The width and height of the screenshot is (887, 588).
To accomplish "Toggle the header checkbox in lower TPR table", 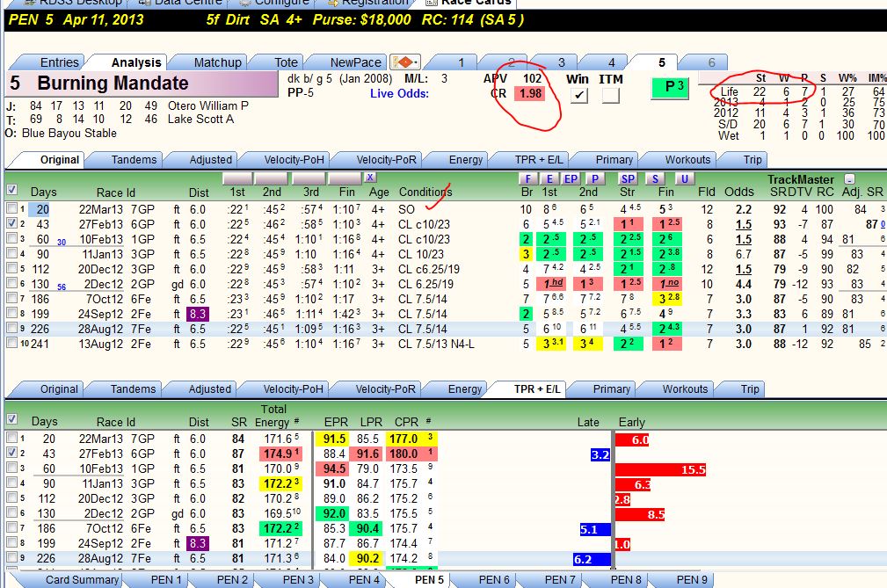I will click(x=11, y=419).
